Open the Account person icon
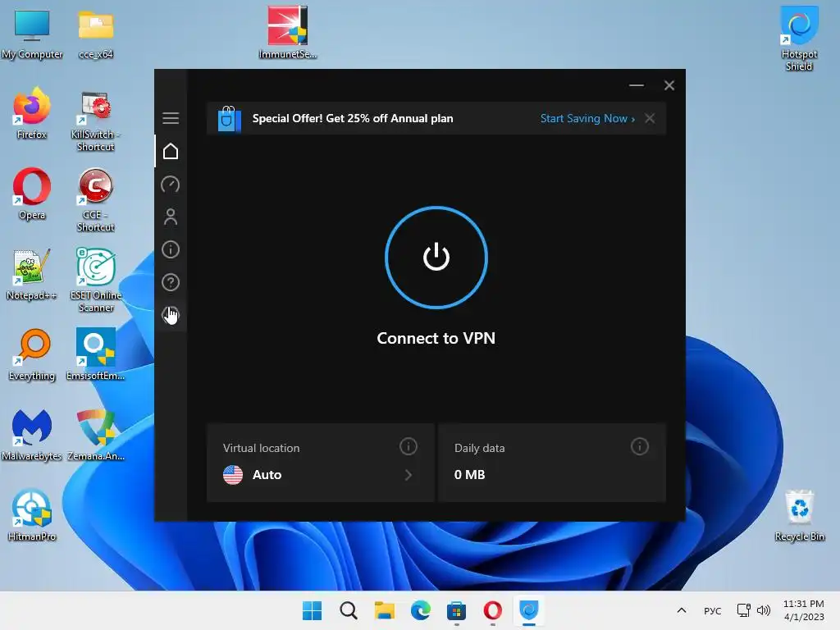This screenshot has height=630, width=840. (171, 217)
